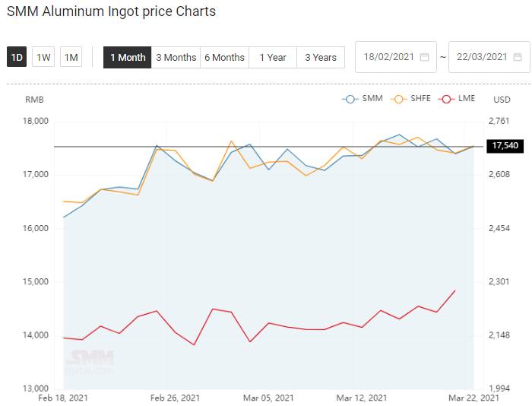Open start date field 18/02/2021
The image size is (532, 406).
pos(396,57)
